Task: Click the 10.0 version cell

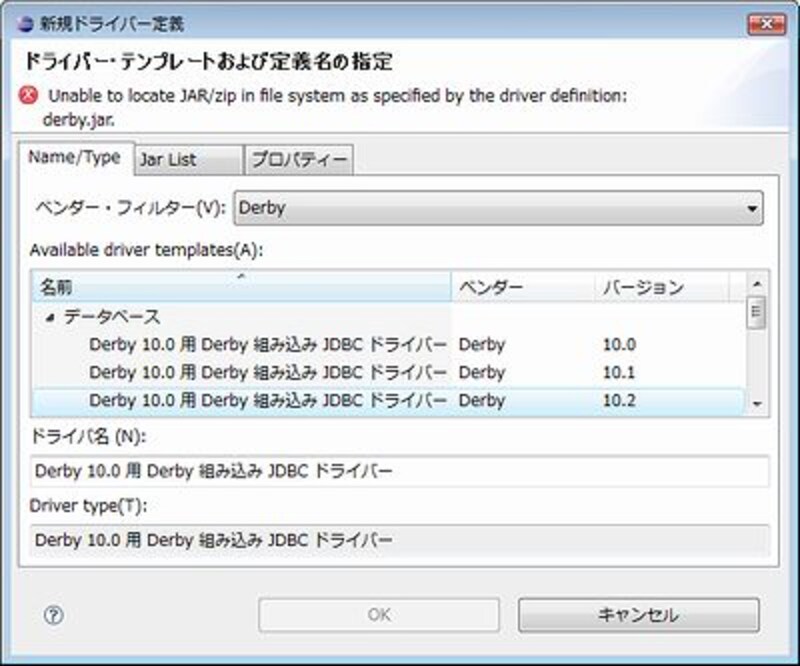Action: [619, 345]
